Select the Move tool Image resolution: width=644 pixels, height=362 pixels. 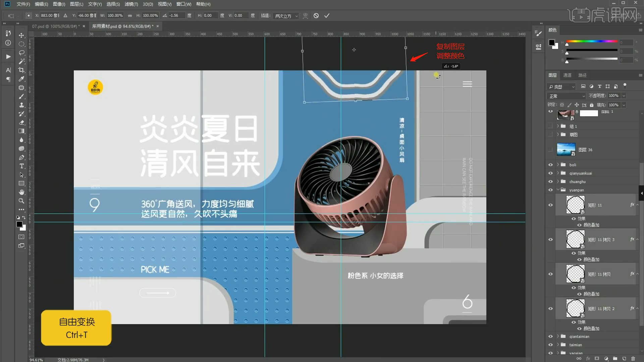point(21,35)
